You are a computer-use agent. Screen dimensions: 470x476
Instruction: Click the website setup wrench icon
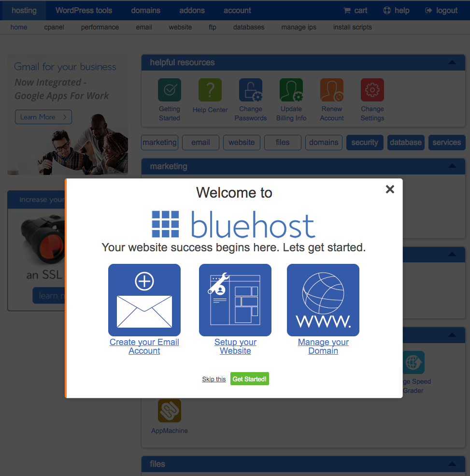pos(235,300)
